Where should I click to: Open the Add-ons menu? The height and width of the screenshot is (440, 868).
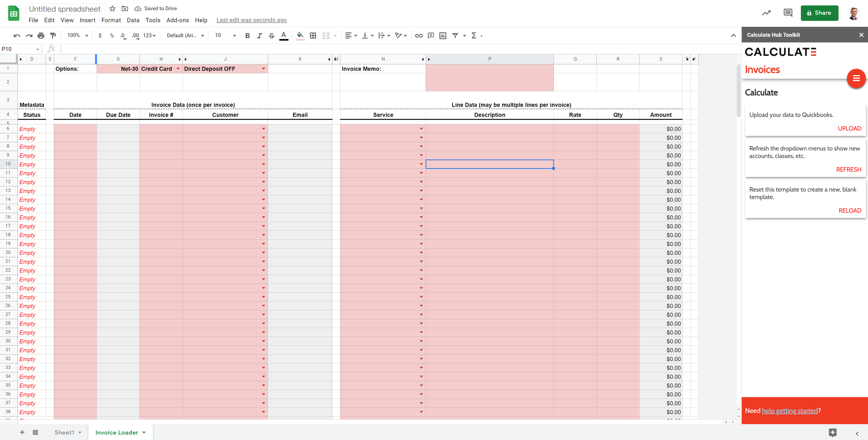177,20
